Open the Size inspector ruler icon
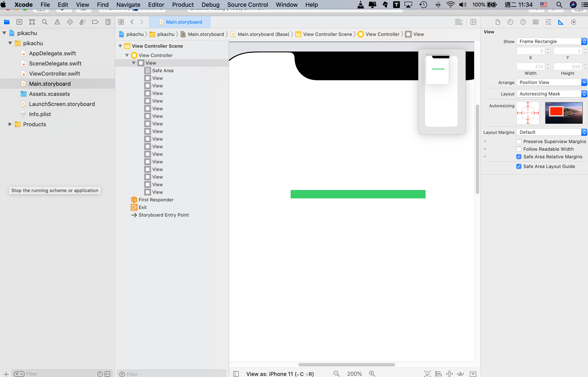The height and width of the screenshot is (377, 588). click(561, 22)
